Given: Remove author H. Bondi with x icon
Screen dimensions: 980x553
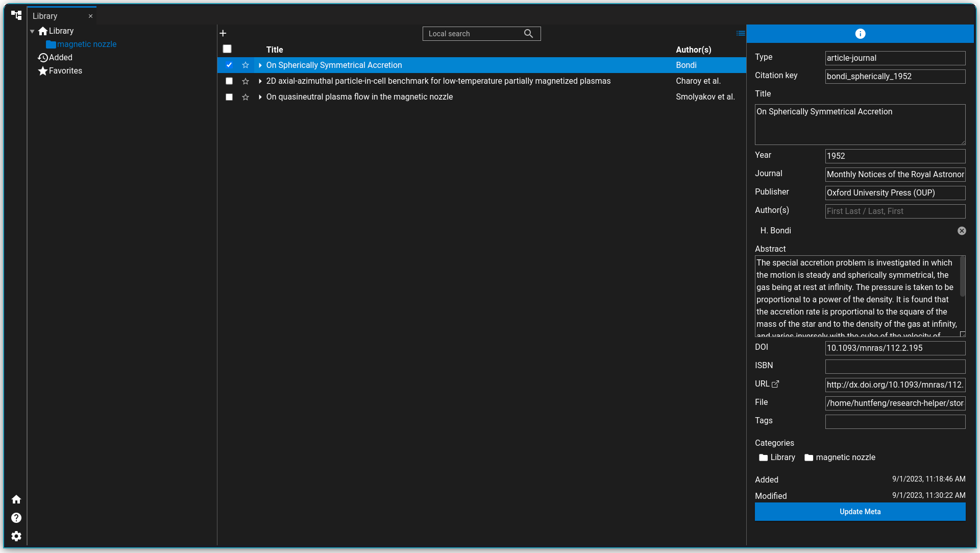Looking at the screenshot, I should click(962, 231).
